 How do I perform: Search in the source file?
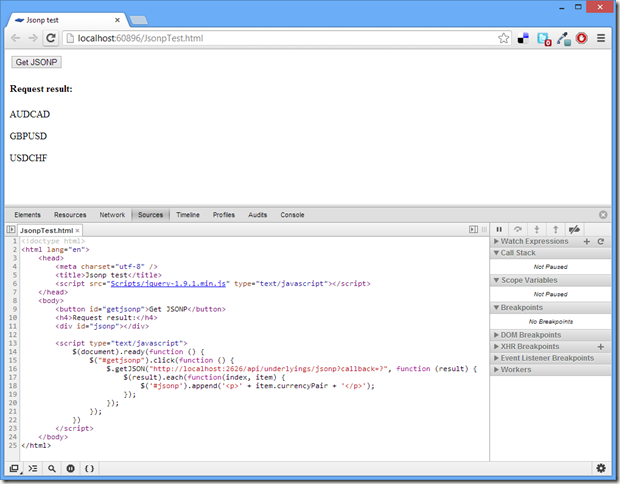click(52, 469)
